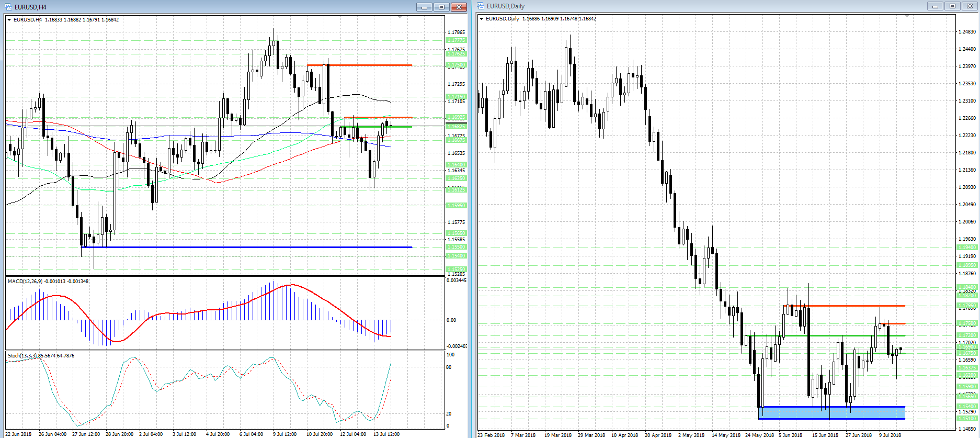Click the 1.24830 price scale value in Daily
The height and width of the screenshot is (438, 980).
pyautogui.click(x=967, y=32)
